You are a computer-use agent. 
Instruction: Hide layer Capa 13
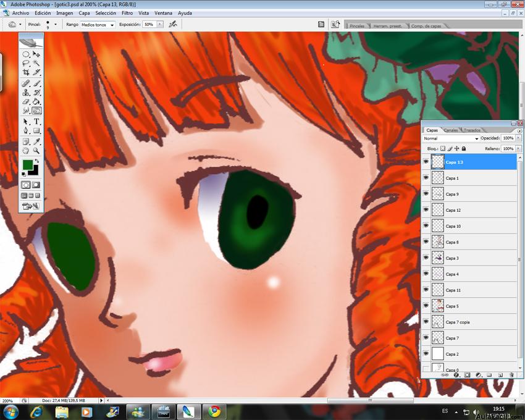(x=426, y=162)
